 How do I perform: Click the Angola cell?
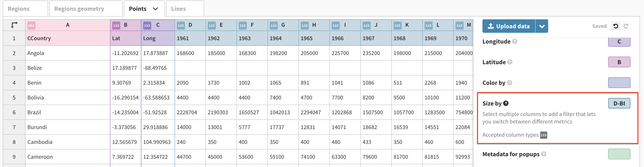point(68,53)
